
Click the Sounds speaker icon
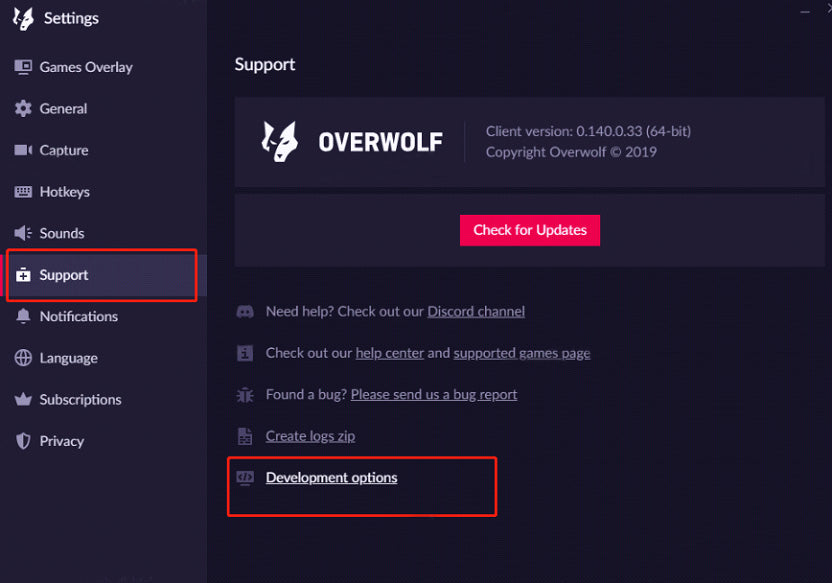(23, 233)
